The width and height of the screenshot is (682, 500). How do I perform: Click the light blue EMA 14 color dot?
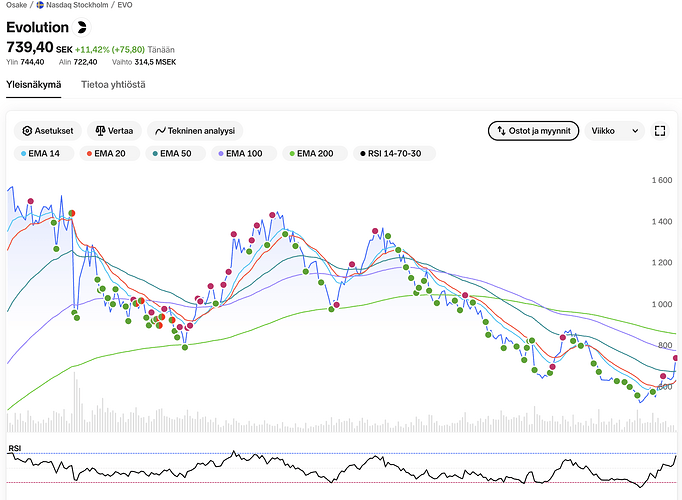click(x=23, y=153)
